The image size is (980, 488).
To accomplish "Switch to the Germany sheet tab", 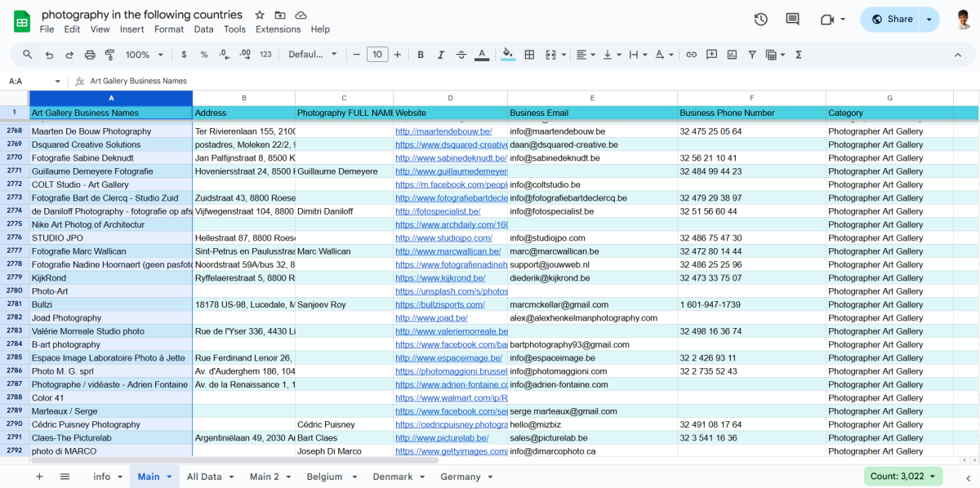I will pos(467,477).
